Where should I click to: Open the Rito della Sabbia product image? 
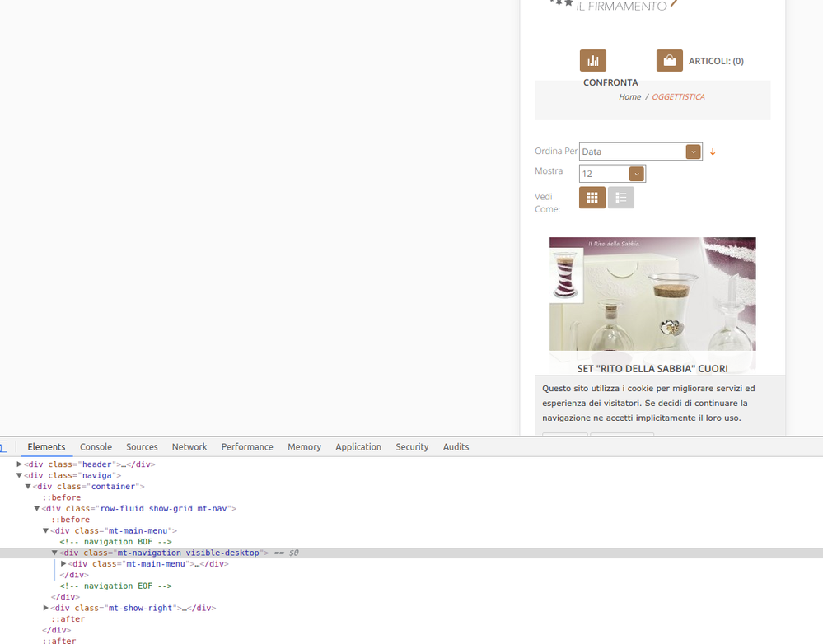coord(652,294)
